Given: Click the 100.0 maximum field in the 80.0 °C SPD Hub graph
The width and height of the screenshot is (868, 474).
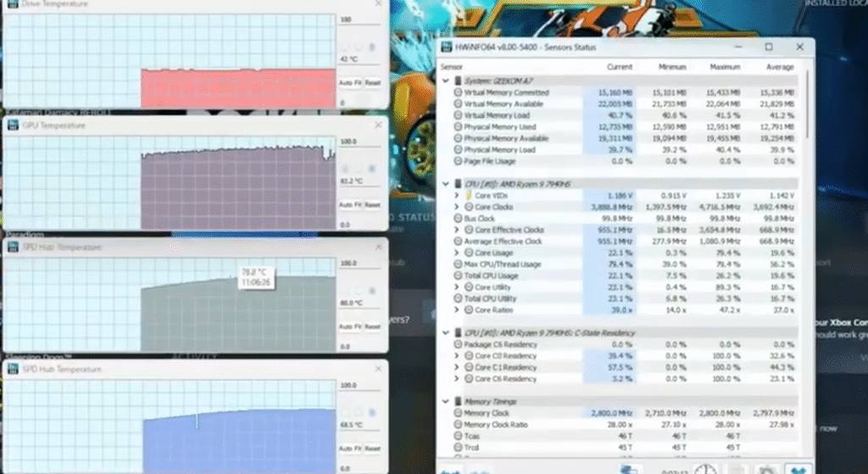Looking at the screenshot, I should 359,263.
